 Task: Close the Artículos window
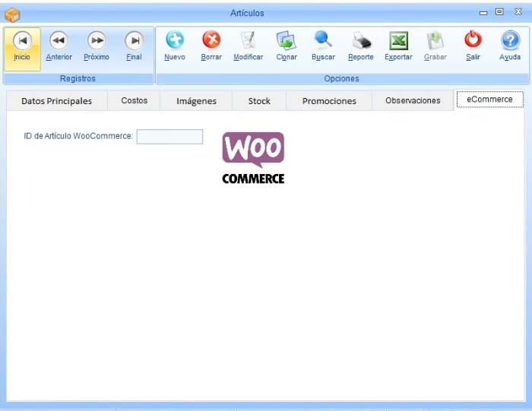(518, 12)
